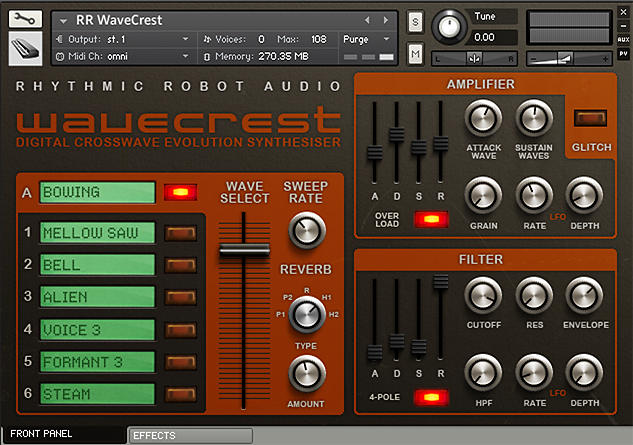Click the Filter Envelope knob

[x=584, y=296]
